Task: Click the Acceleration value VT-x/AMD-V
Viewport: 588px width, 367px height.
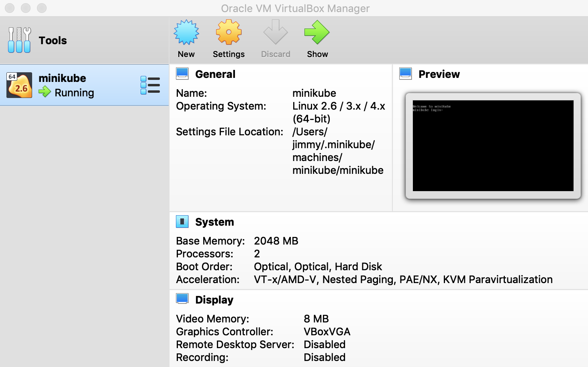Action: tap(403, 279)
